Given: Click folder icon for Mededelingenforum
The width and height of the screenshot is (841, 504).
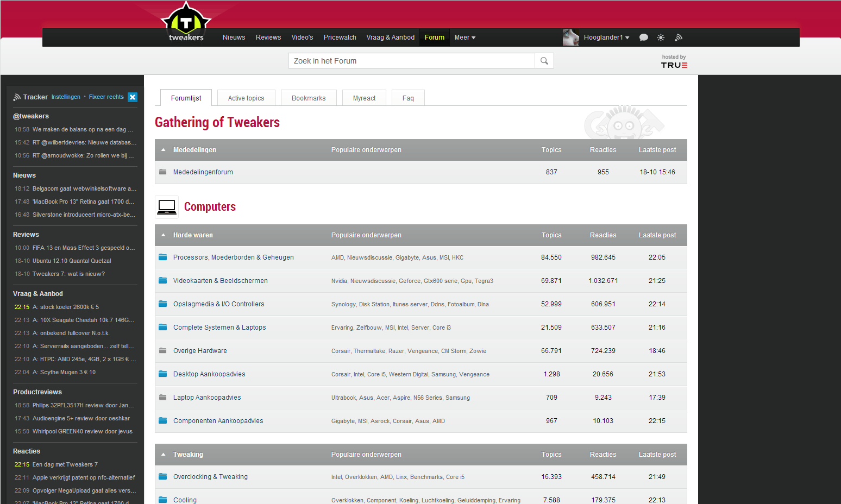Looking at the screenshot, I should (x=162, y=172).
